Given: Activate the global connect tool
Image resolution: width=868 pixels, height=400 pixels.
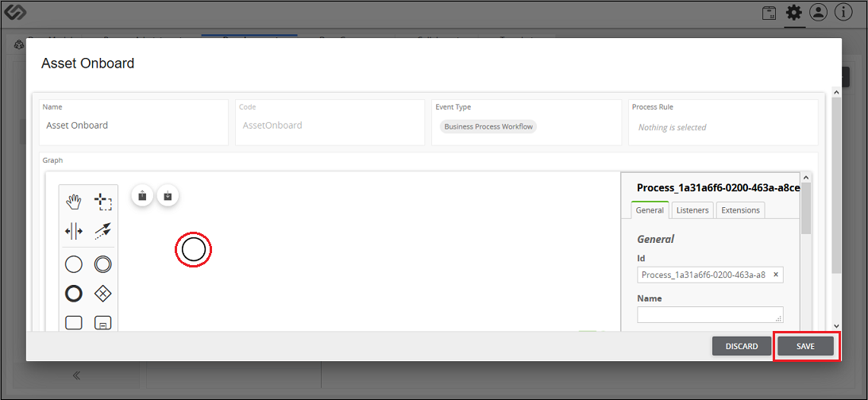Looking at the screenshot, I should click(102, 231).
